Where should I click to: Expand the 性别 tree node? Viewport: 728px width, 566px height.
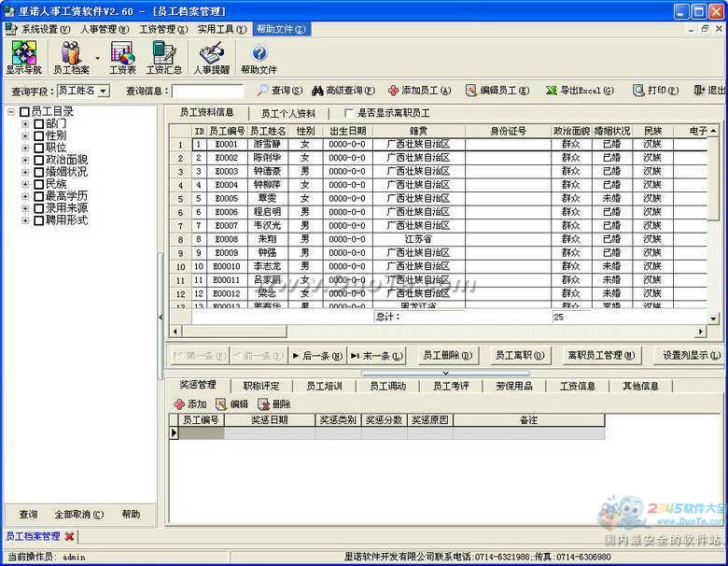25,136
